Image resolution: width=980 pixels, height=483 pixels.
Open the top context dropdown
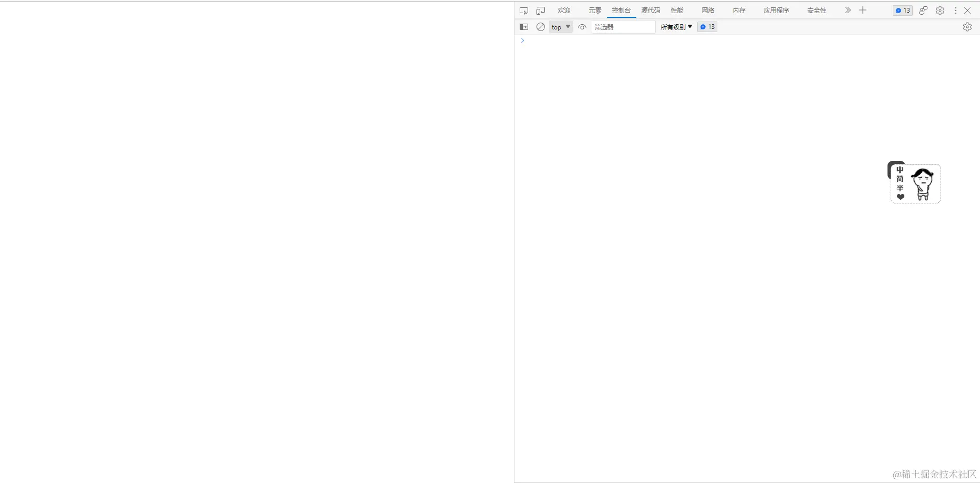561,27
